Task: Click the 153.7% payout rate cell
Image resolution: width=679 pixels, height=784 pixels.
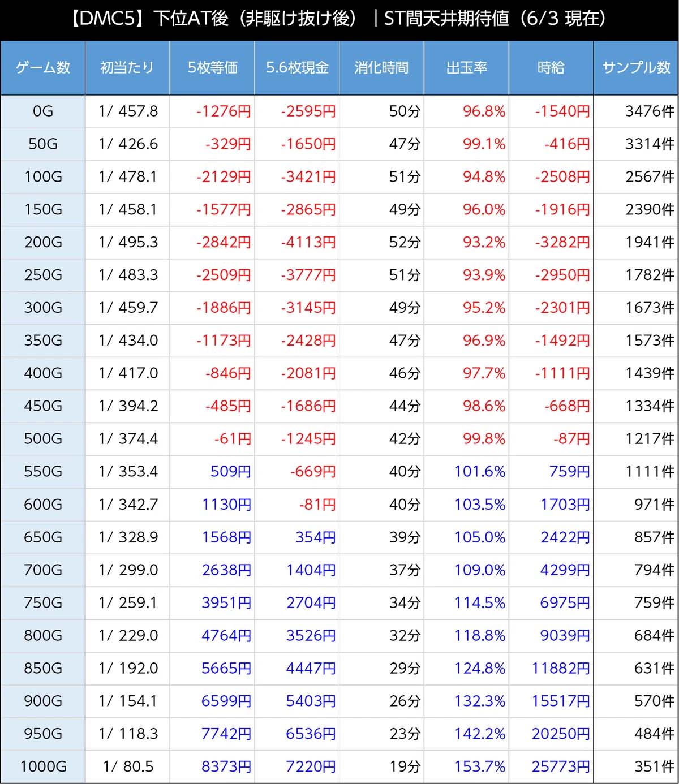Action: (x=480, y=766)
